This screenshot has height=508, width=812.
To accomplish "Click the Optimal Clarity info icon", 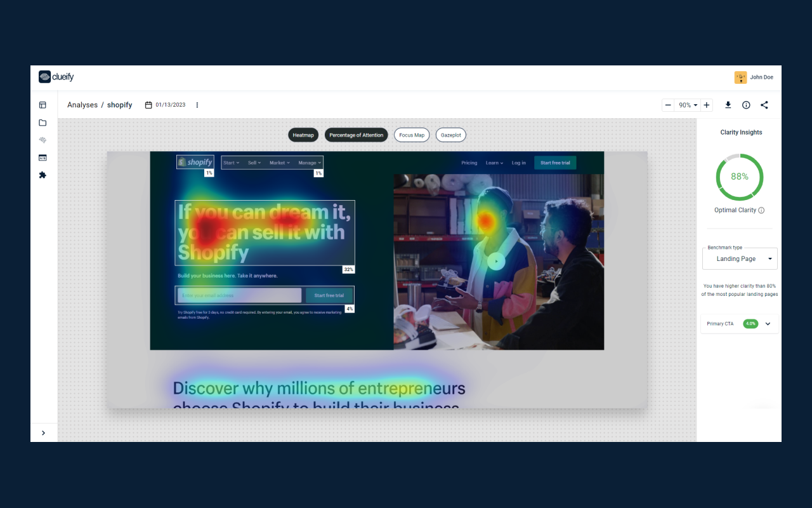I will 761,210.
